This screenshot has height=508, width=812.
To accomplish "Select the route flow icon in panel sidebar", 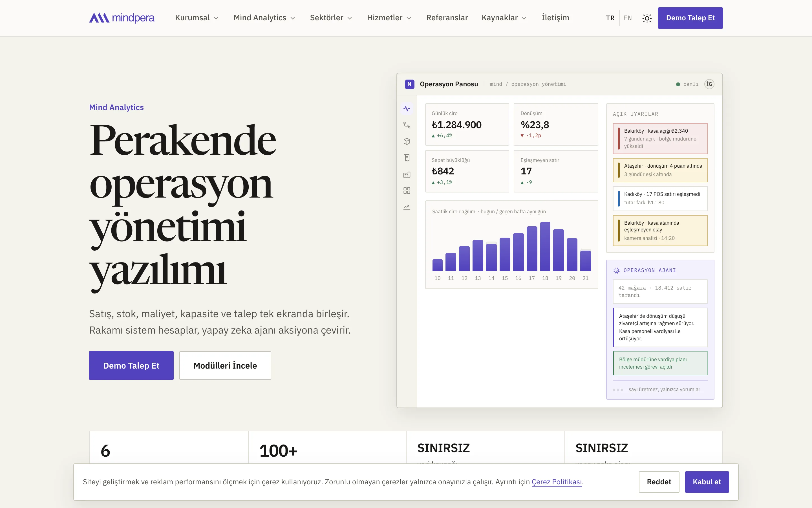I will [x=407, y=125].
